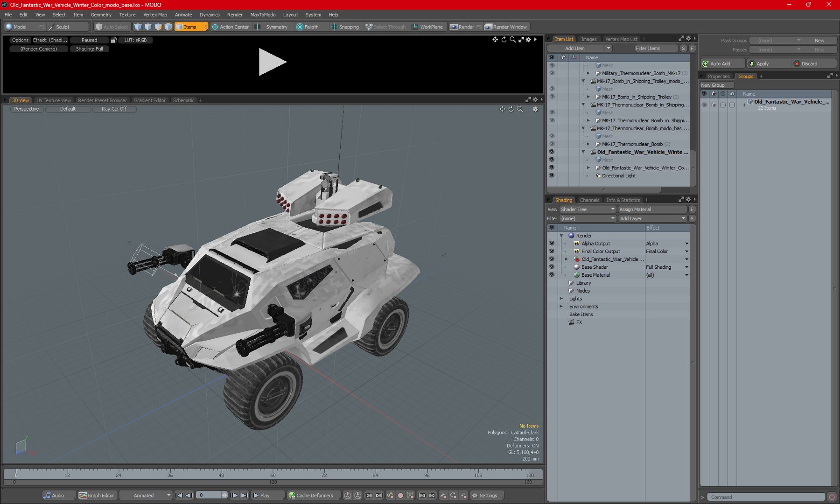The image size is (840, 504).
Task: Switch to the Channels tab
Action: (x=589, y=200)
